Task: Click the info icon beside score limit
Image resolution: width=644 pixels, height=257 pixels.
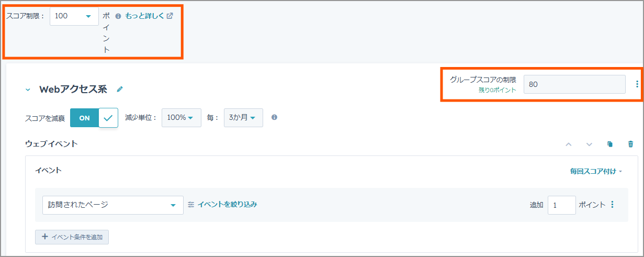Action: (x=118, y=16)
